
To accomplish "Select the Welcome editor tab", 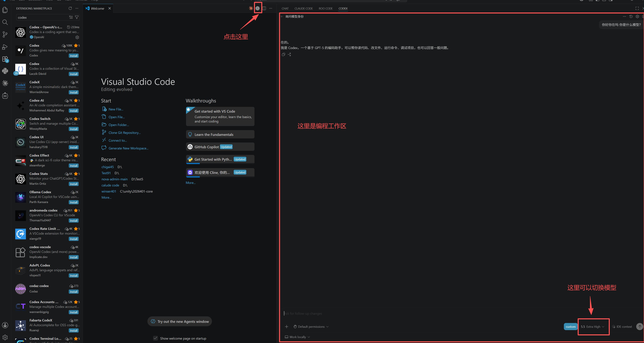I will (x=98, y=8).
